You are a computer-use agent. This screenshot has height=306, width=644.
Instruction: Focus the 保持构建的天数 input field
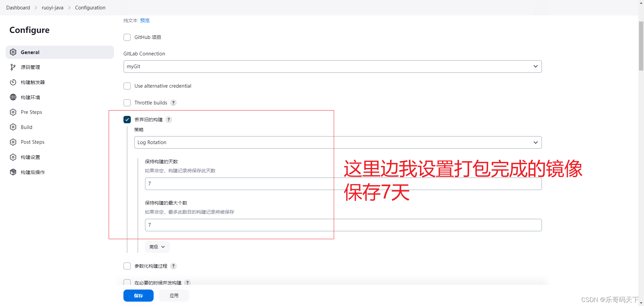click(x=343, y=184)
